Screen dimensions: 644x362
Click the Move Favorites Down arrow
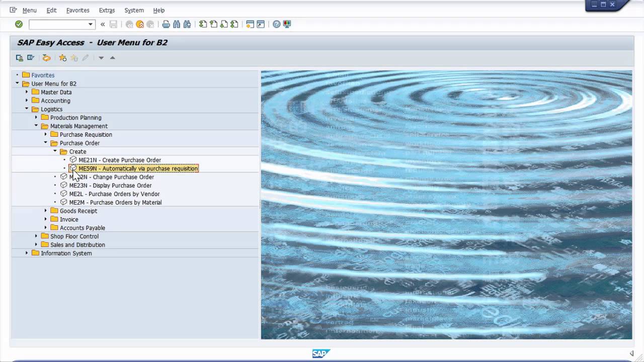(x=101, y=58)
